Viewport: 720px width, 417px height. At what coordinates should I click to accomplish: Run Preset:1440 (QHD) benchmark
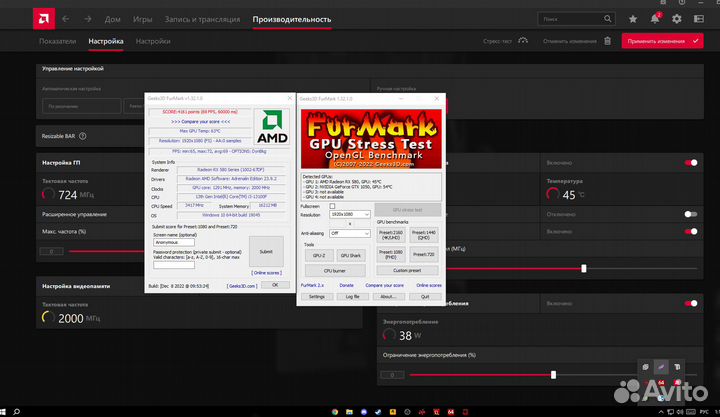423,235
